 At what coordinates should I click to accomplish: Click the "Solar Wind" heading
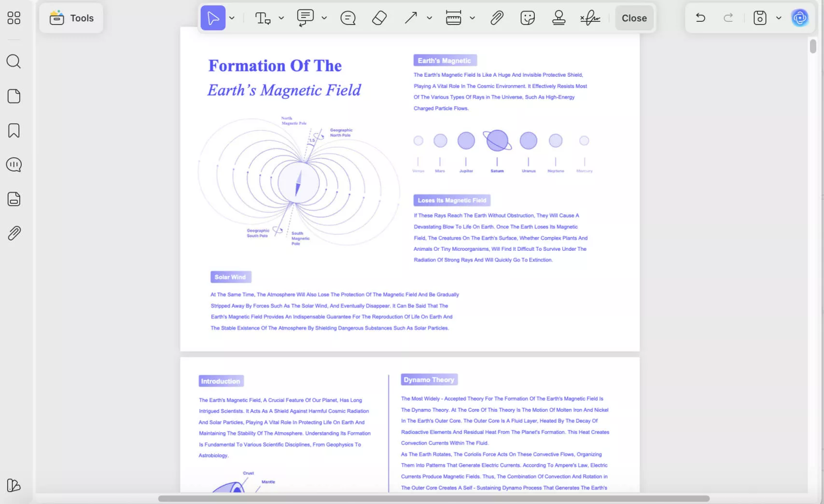231,277
